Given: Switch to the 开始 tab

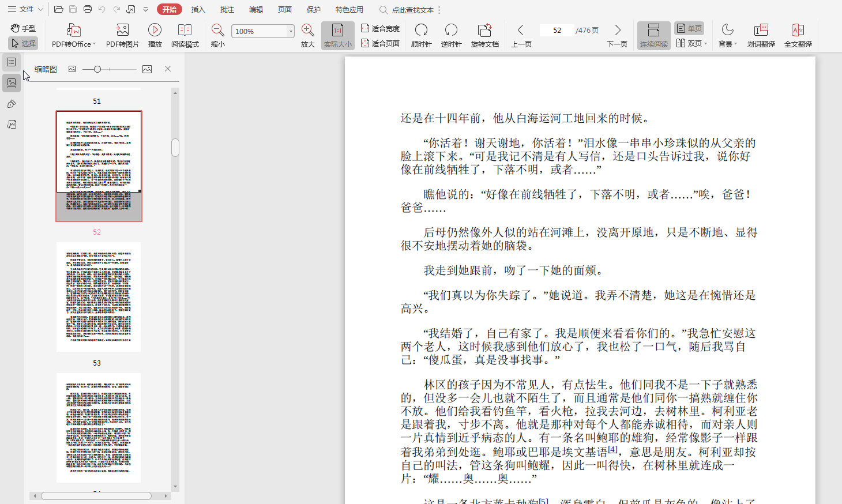Looking at the screenshot, I should [x=169, y=9].
